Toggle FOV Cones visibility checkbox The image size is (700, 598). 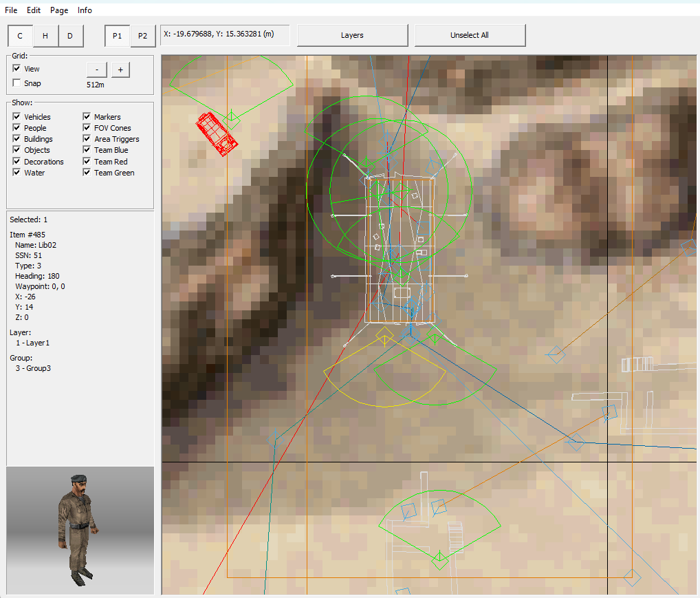pos(87,127)
